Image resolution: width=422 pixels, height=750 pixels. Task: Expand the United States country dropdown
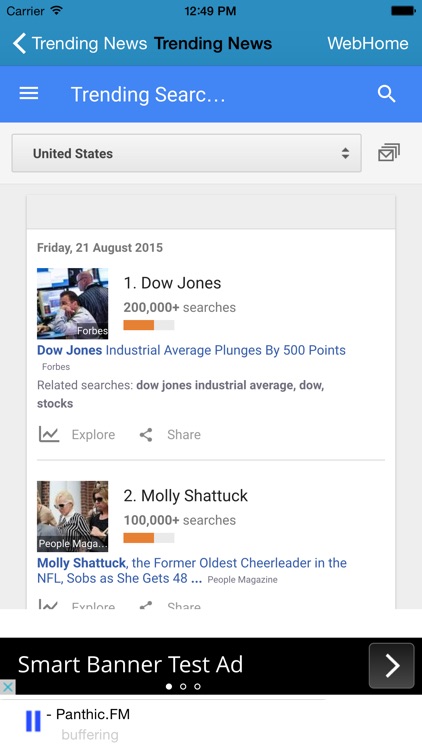point(187,153)
